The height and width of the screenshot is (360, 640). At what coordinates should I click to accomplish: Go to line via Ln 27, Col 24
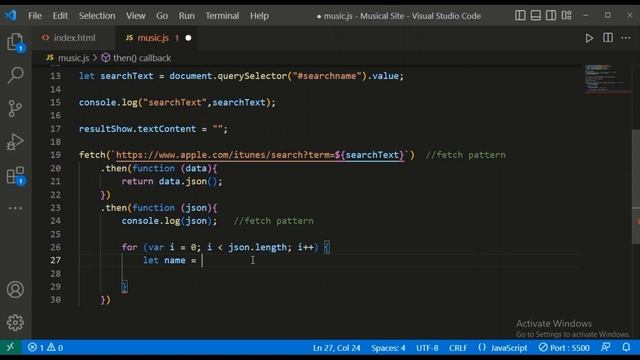click(336, 348)
